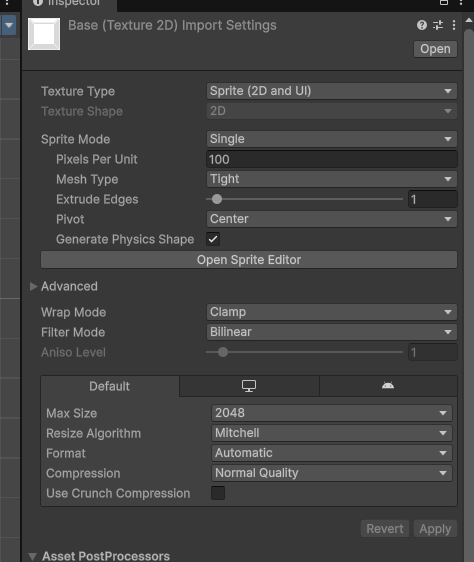Click the Open Sprite Editor button
This screenshot has width=474, height=562.
click(x=249, y=260)
